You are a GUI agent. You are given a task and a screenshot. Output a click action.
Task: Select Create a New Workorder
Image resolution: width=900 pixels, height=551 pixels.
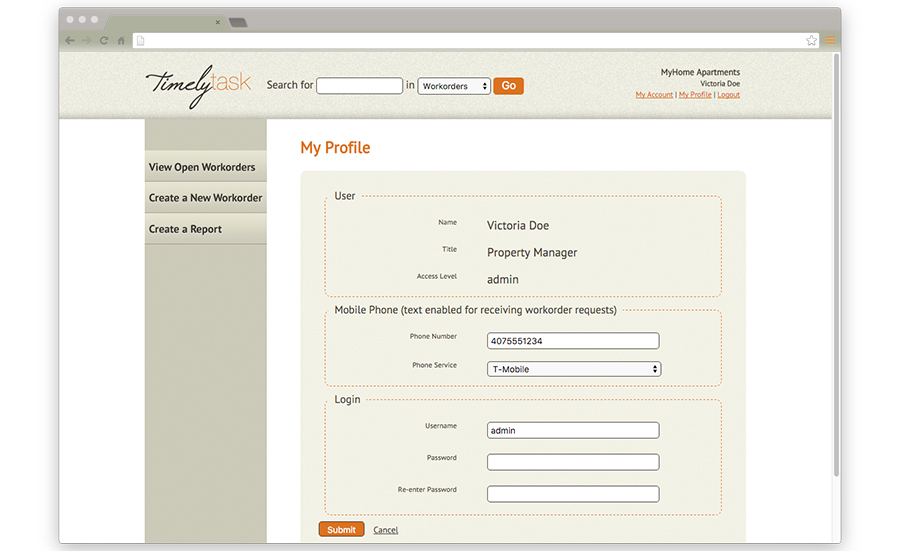coord(206,198)
